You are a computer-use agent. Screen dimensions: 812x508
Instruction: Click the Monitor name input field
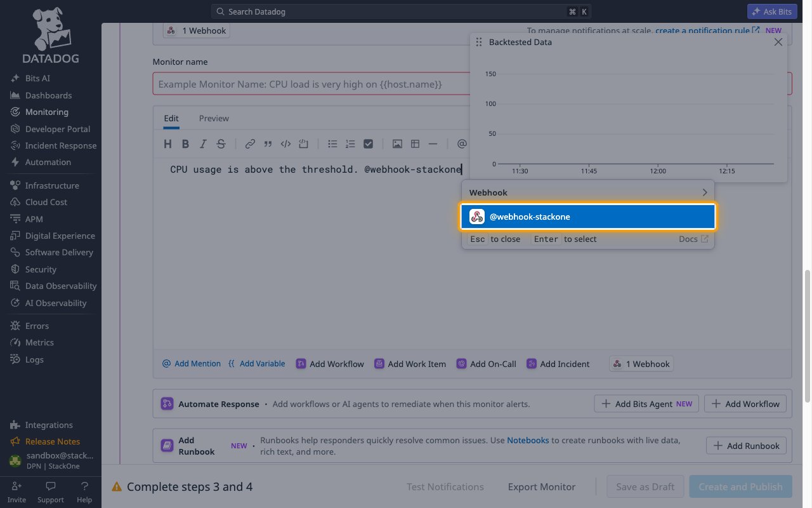pos(472,84)
